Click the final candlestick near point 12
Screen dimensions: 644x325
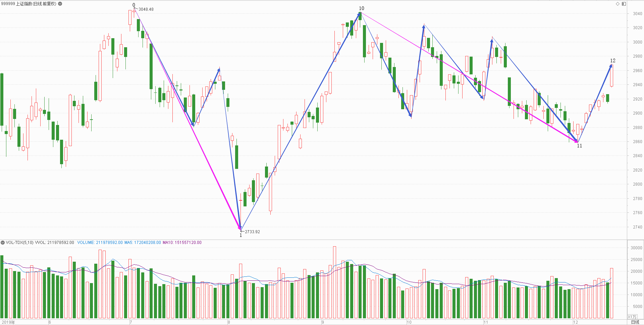611,76
